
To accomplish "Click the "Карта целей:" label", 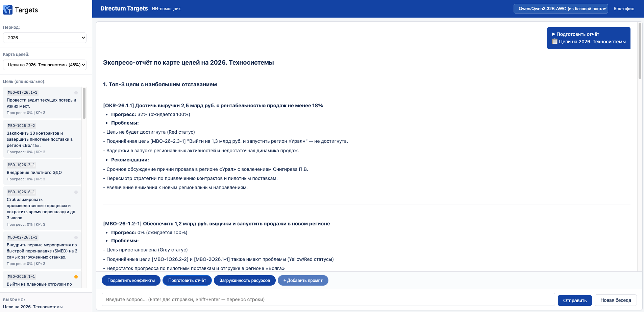I will [x=16, y=54].
